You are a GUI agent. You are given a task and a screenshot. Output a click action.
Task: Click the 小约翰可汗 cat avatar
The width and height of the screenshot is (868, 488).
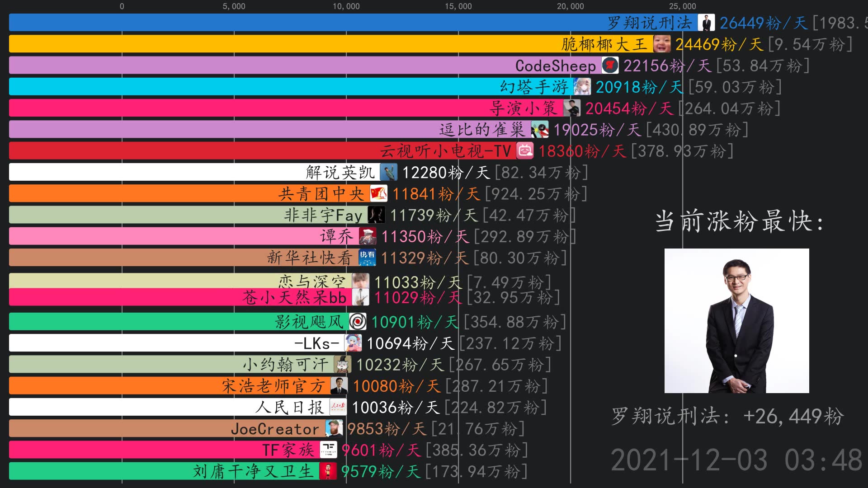coord(343,365)
